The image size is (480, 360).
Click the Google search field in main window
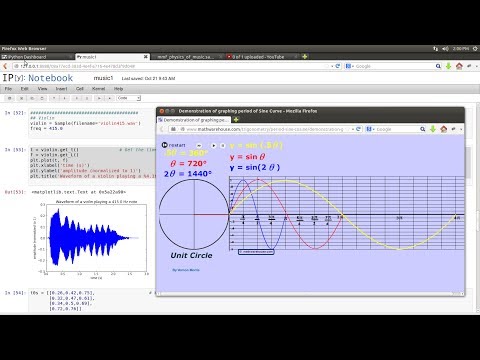click(x=393, y=66)
